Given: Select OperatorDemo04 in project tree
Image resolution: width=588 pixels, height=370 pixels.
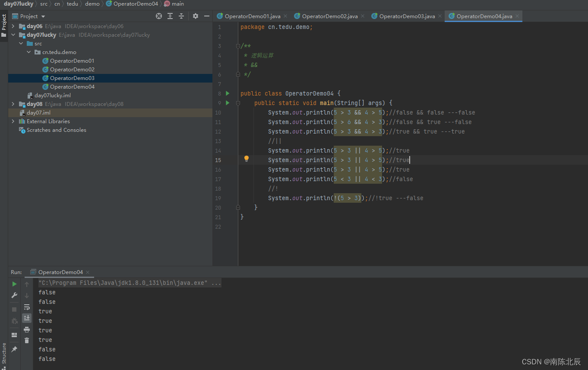Looking at the screenshot, I should pos(72,87).
